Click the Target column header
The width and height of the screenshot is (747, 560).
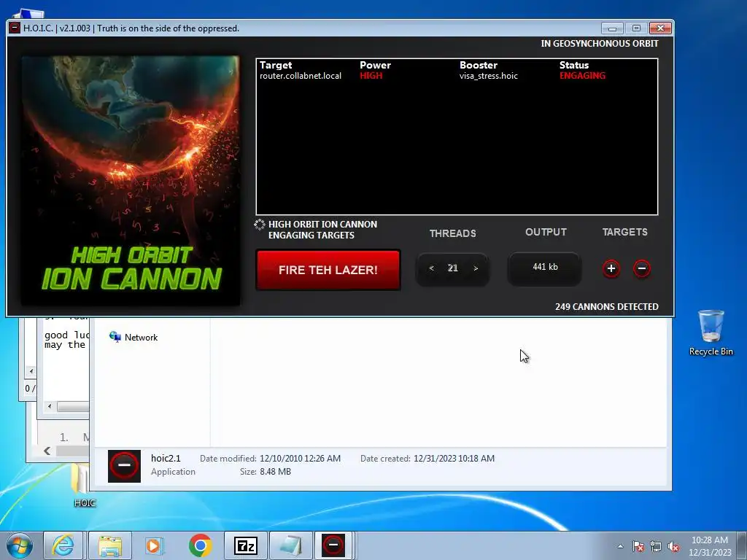click(276, 65)
